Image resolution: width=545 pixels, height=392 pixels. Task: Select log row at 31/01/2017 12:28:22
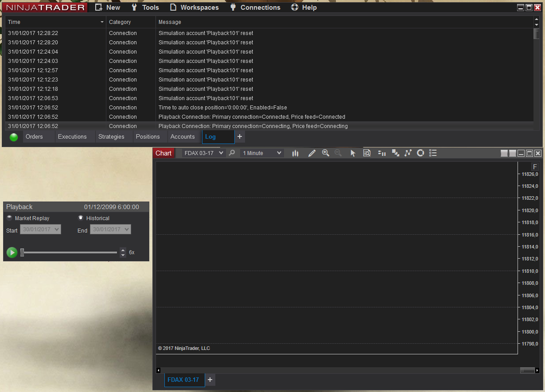269,33
